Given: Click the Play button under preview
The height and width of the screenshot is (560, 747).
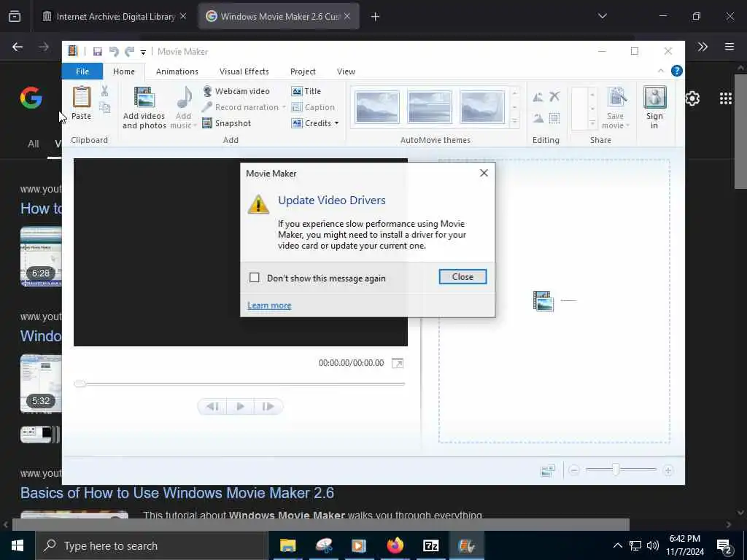Looking at the screenshot, I should pos(240,407).
